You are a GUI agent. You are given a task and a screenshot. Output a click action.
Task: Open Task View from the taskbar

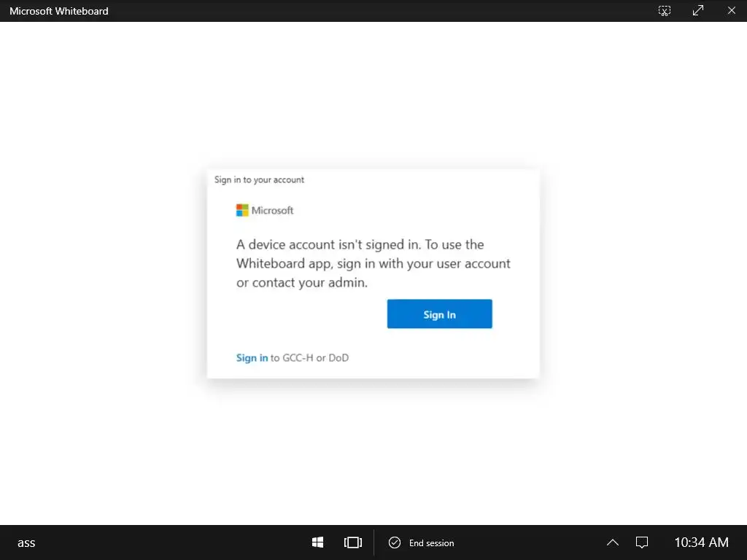pos(353,542)
